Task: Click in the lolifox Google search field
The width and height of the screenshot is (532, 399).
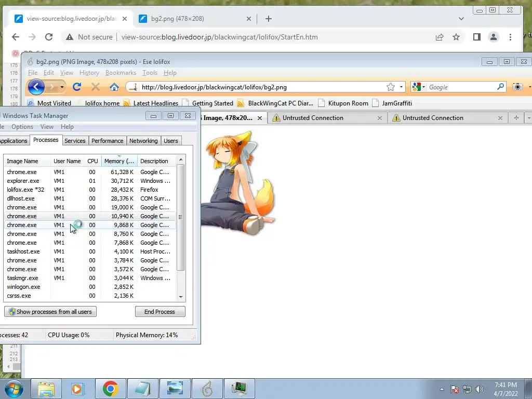Action: tap(461, 87)
